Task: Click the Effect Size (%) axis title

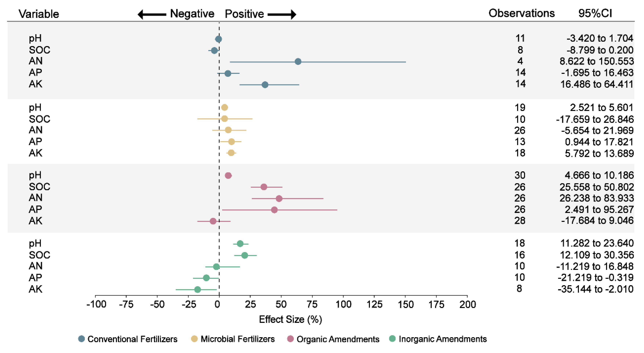Action: (x=290, y=319)
